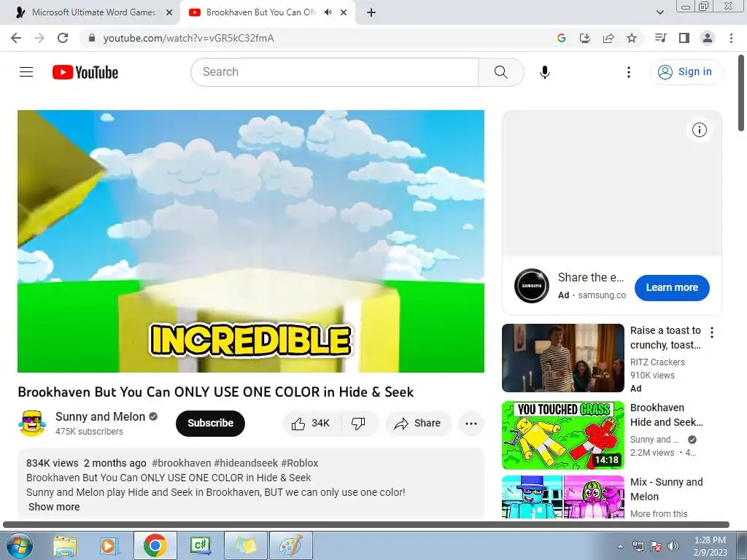Screen dimensions: 747x560
Task: Reload the current page
Action: pos(63,38)
